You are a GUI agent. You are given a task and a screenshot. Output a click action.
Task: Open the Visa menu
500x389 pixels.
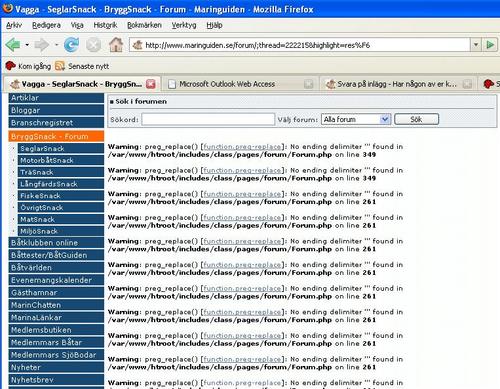77,25
